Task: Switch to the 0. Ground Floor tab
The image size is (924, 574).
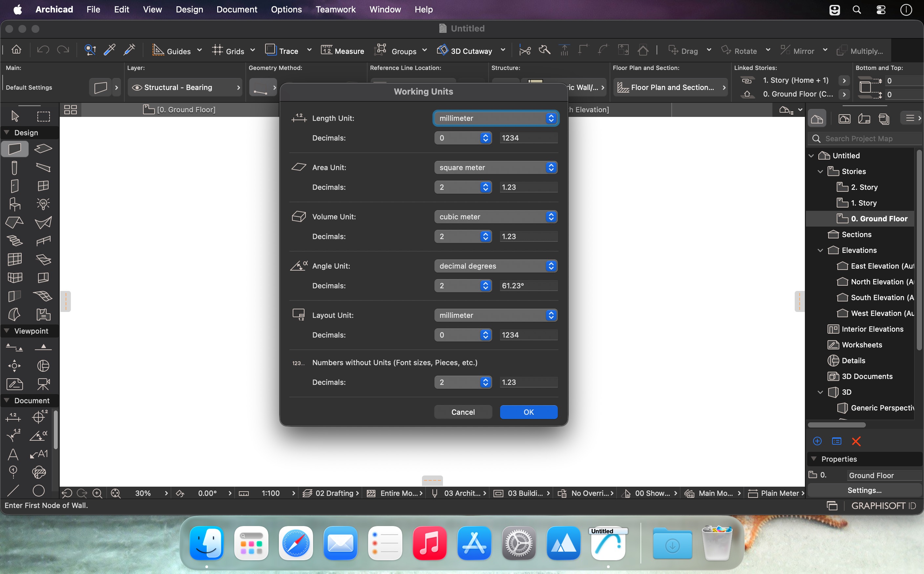Action: click(179, 110)
